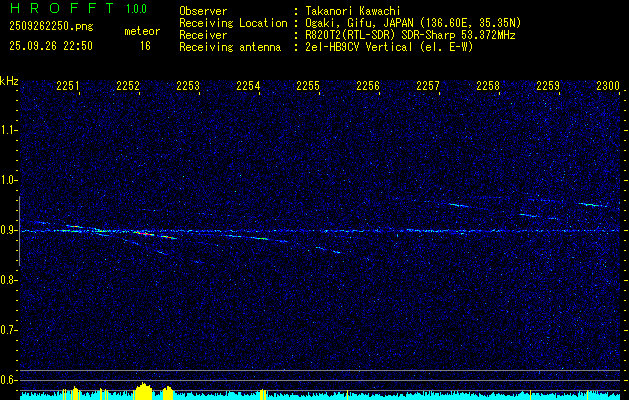Click the 2251 time marker

[68, 87]
